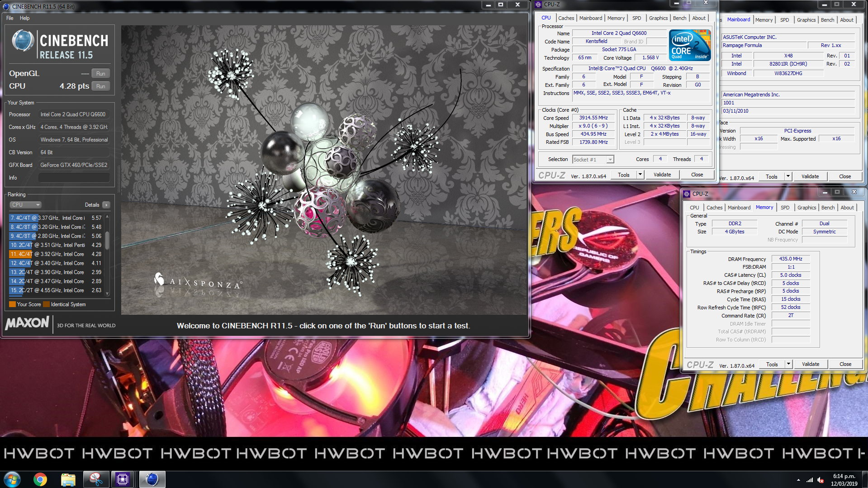Open Windows Explorer folder icon in taskbar
868x488 pixels.
[x=68, y=479]
